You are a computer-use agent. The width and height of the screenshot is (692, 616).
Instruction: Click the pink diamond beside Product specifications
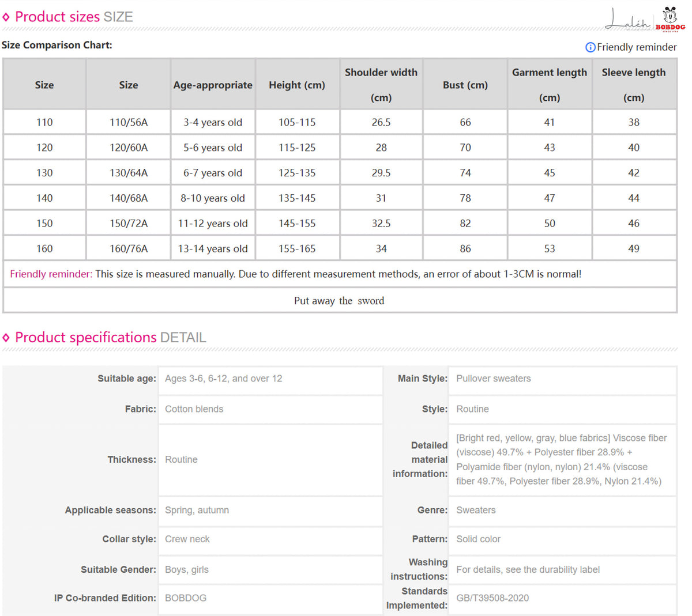pos(6,338)
